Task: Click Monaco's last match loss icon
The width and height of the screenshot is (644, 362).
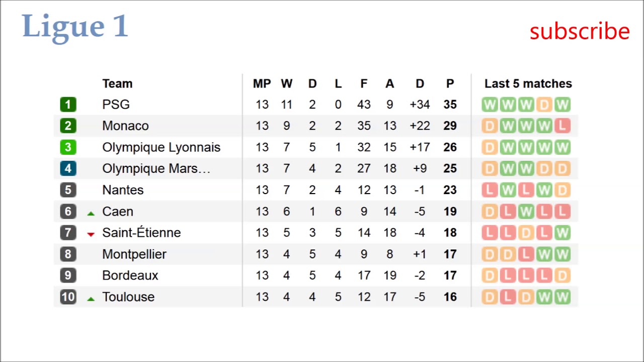Action: click(562, 126)
